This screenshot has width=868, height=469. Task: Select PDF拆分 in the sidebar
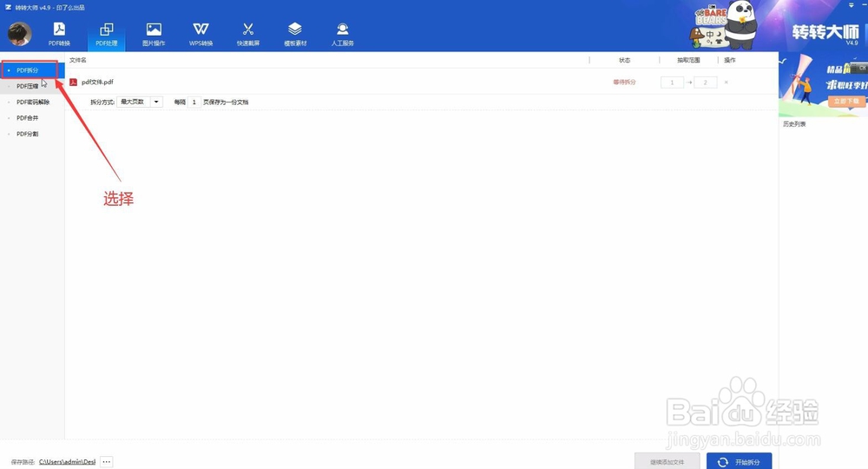click(32, 70)
